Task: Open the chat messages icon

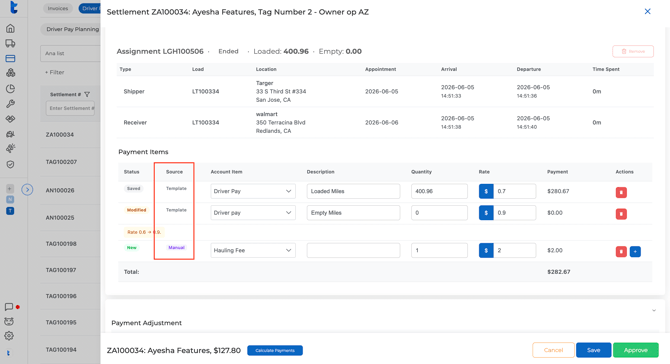Action: pos(9,307)
